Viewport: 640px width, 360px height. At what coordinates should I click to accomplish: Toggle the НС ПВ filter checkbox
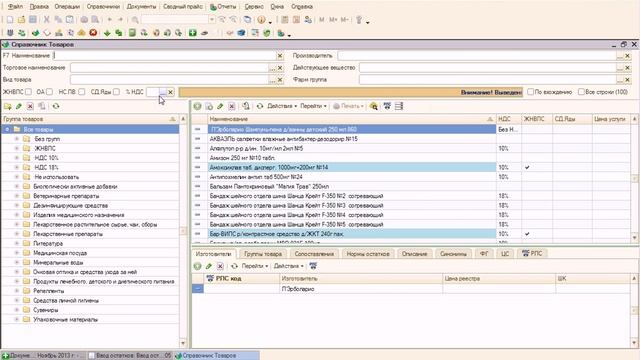tap(82, 92)
